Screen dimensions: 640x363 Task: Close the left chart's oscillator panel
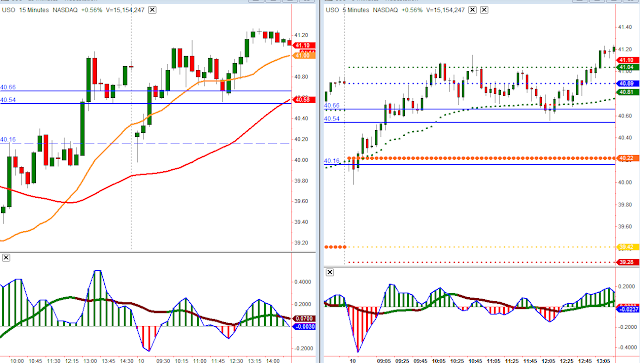point(6,258)
